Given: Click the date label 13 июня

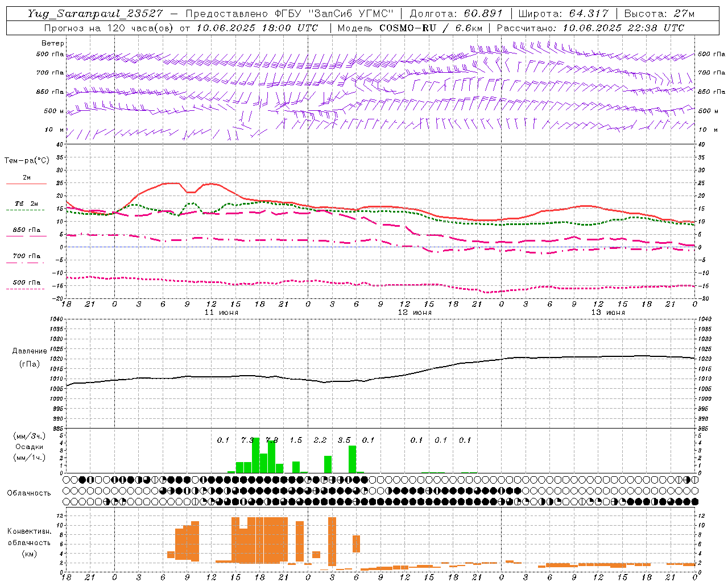Looking at the screenshot, I should [x=608, y=313].
